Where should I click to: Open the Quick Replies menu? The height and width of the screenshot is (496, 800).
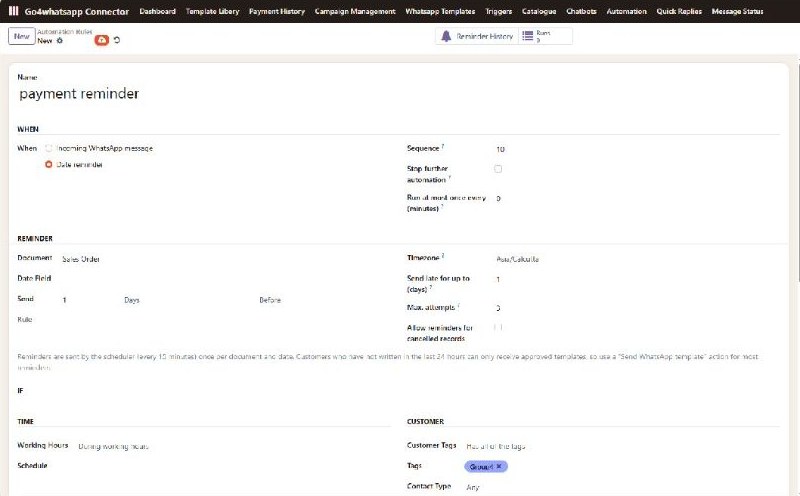click(679, 11)
